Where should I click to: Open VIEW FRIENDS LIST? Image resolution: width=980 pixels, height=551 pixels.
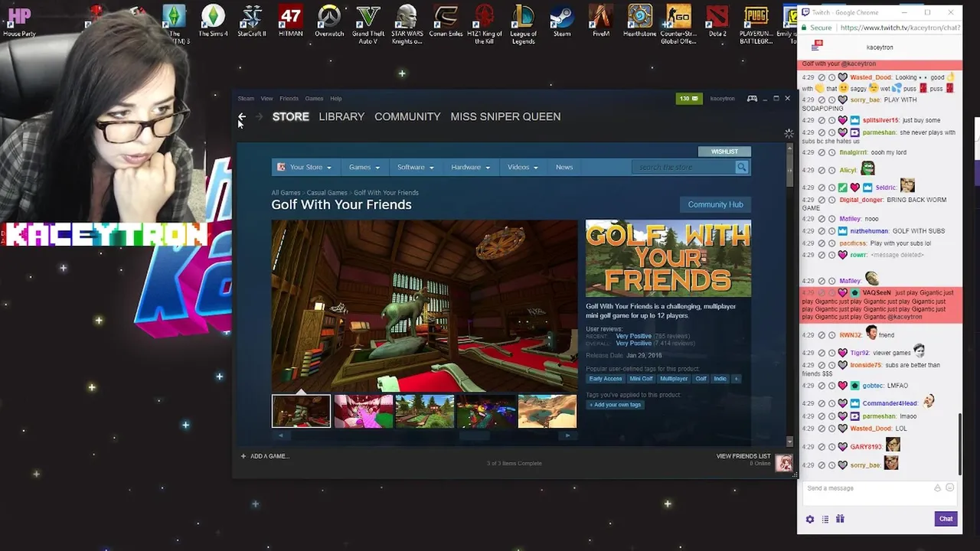pyautogui.click(x=743, y=456)
